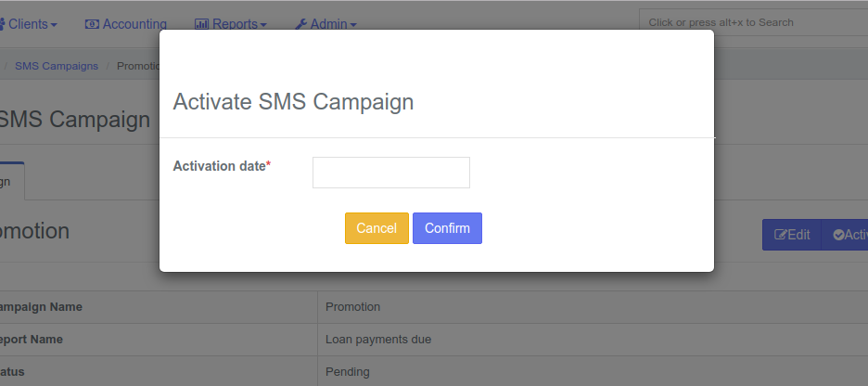Click the top search box

click(x=753, y=22)
